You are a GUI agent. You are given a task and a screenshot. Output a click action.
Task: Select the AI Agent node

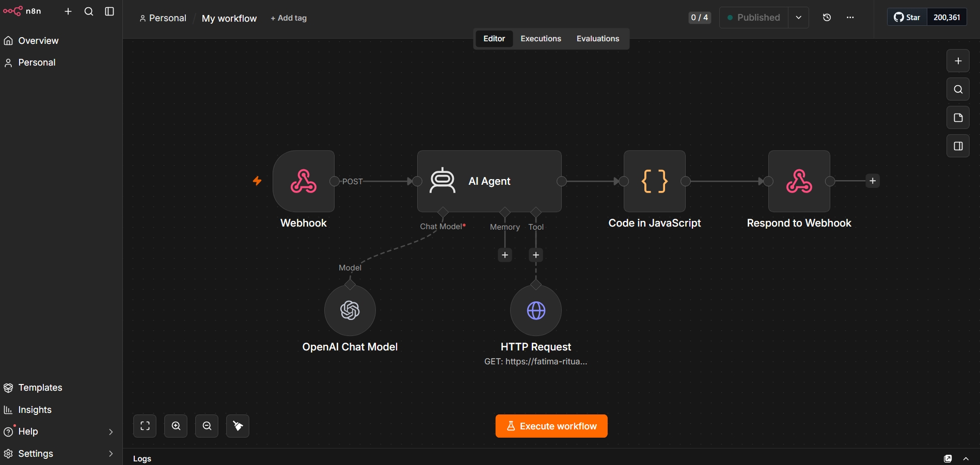489,181
